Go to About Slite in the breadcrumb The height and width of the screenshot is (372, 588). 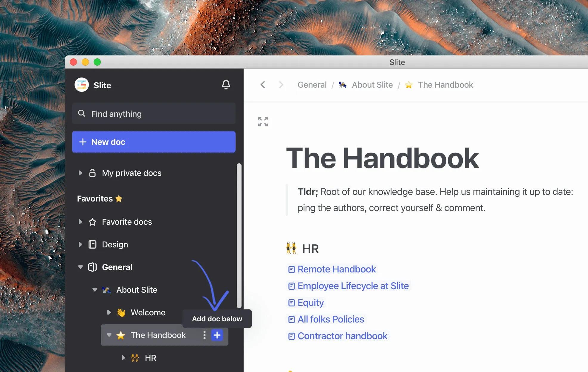click(x=372, y=85)
